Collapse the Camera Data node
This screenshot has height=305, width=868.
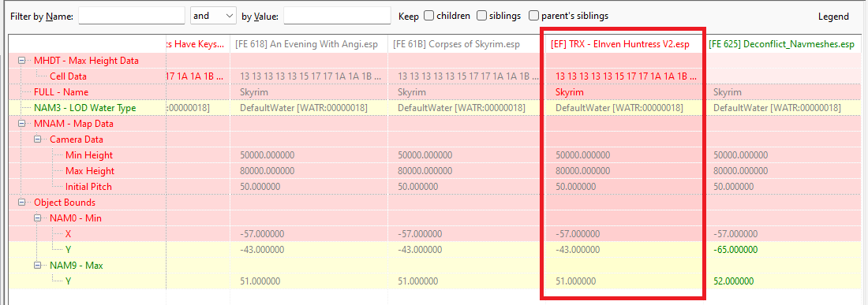pyautogui.click(x=37, y=139)
